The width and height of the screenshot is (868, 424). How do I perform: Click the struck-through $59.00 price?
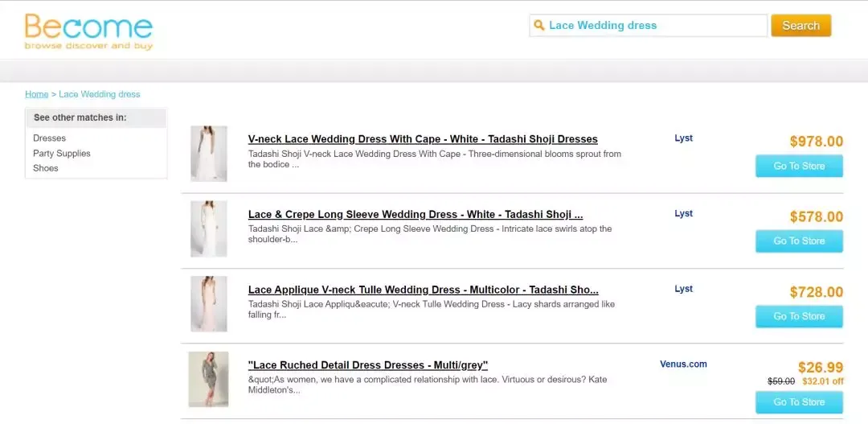point(781,381)
